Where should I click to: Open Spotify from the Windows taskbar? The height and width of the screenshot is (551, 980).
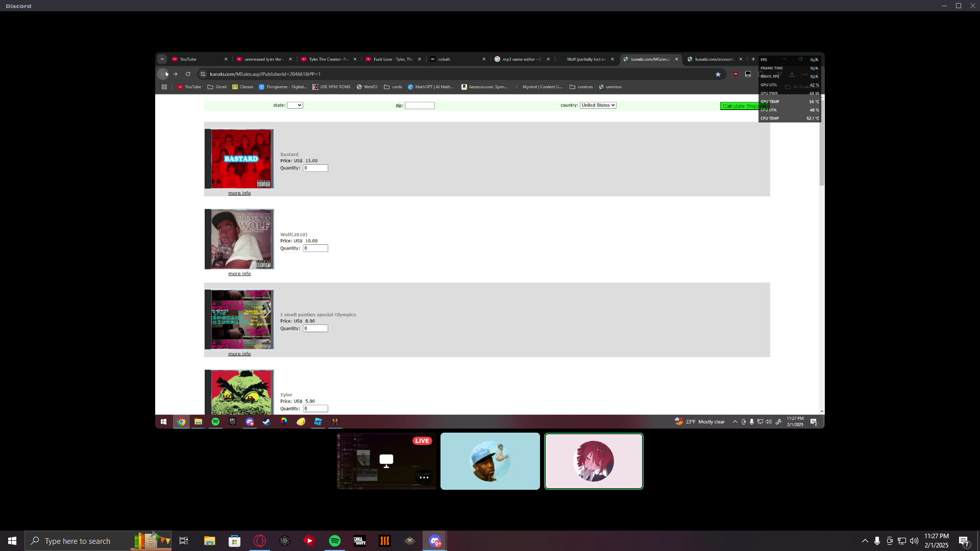coord(335,541)
